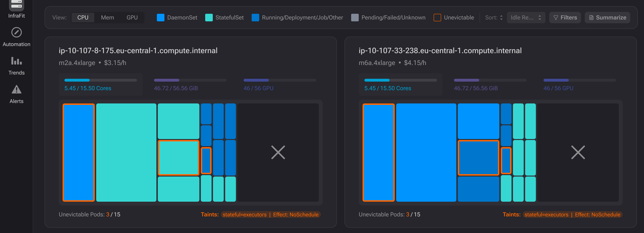This screenshot has width=644, height=233.
Task: Select orange-outlined StatefulSet block, ip-10-107-8-175
Action: 178,158
